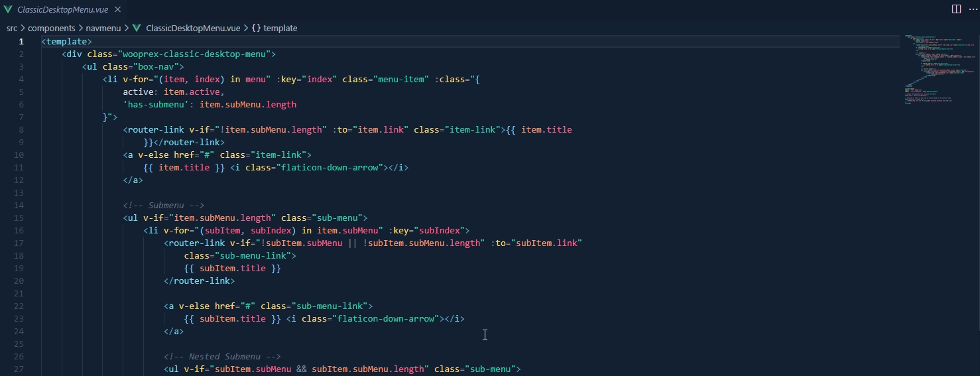Open the More Actions ellipsis menu
This screenshot has width=980, height=376.
click(972, 9)
